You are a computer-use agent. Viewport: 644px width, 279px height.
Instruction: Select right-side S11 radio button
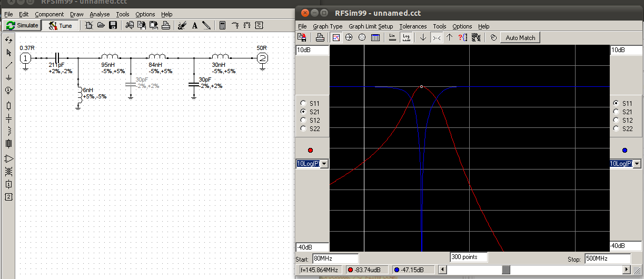616,103
